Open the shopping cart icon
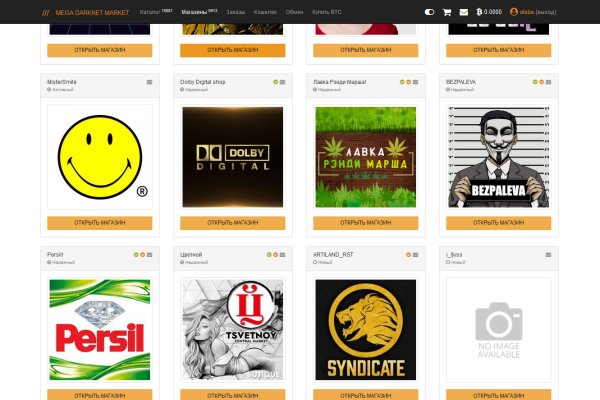Viewport: 600px width, 400px height. click(x=446, y=12)
